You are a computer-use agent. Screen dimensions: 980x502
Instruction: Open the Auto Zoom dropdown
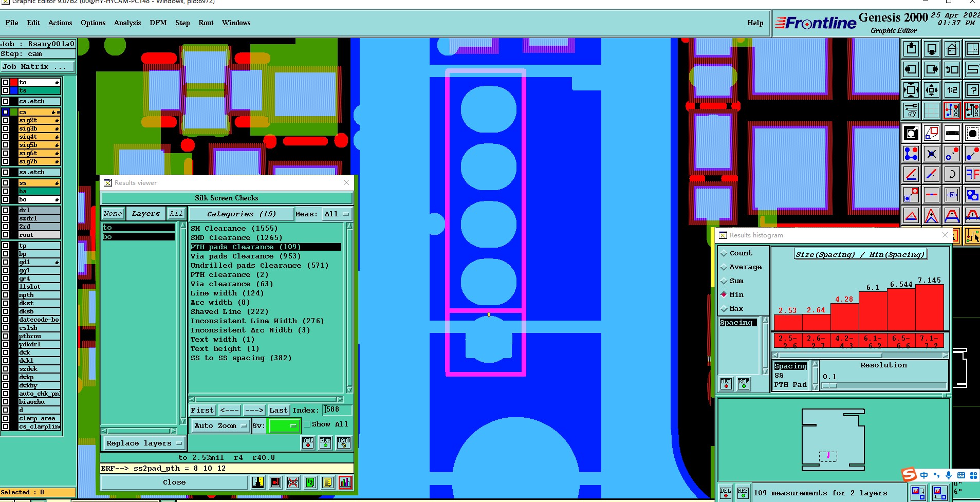(x=220, y=426)
